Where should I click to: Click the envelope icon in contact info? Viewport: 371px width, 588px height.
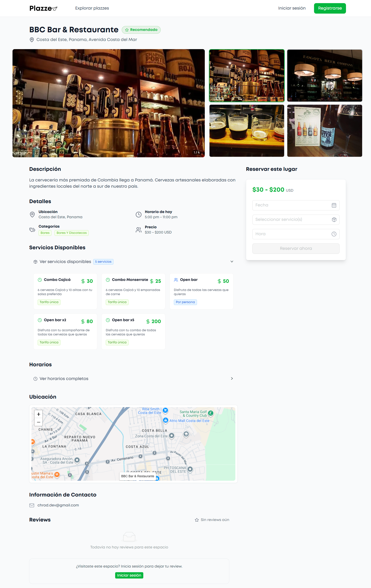point(32,506)
